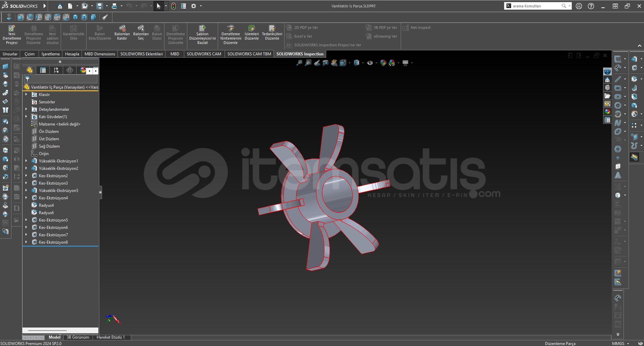
Task: Click the tree filter funnel icon
Action: pyautogui.click(x=28, y=79)
